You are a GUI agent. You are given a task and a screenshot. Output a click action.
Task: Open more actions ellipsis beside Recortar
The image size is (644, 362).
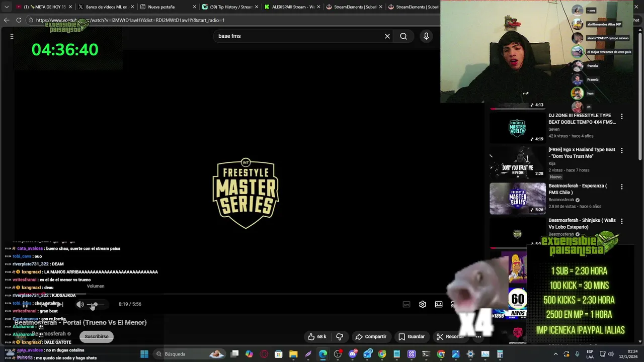click(x=478, y=336)
